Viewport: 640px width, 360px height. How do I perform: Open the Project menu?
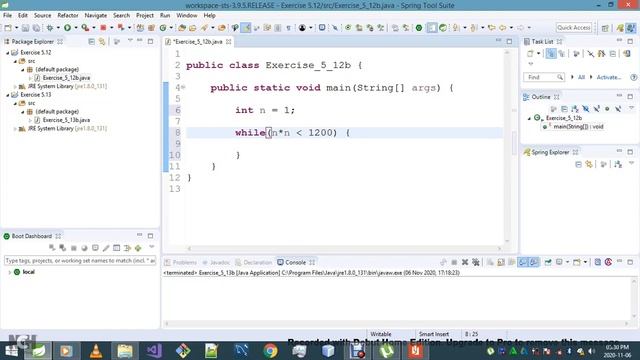tap(145, 16)
